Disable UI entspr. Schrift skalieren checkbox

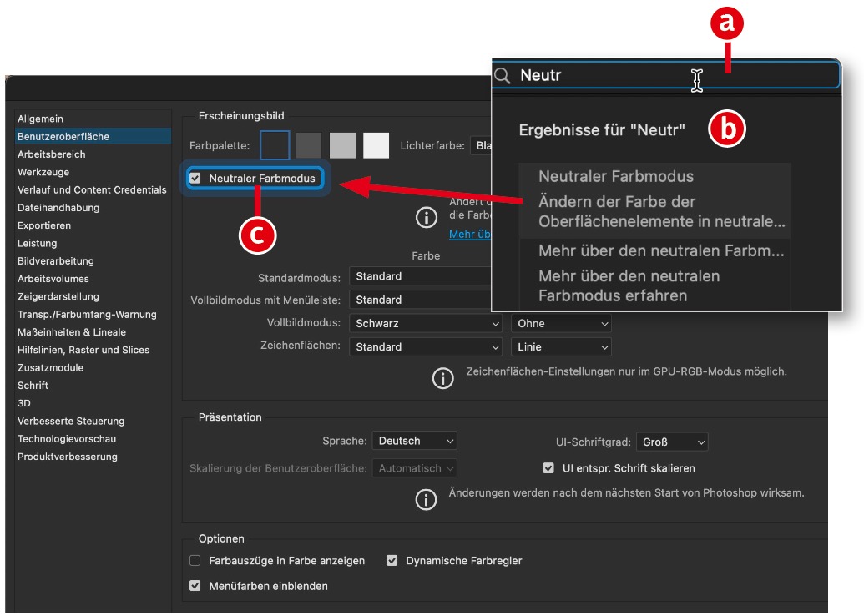tap(548, 468)
